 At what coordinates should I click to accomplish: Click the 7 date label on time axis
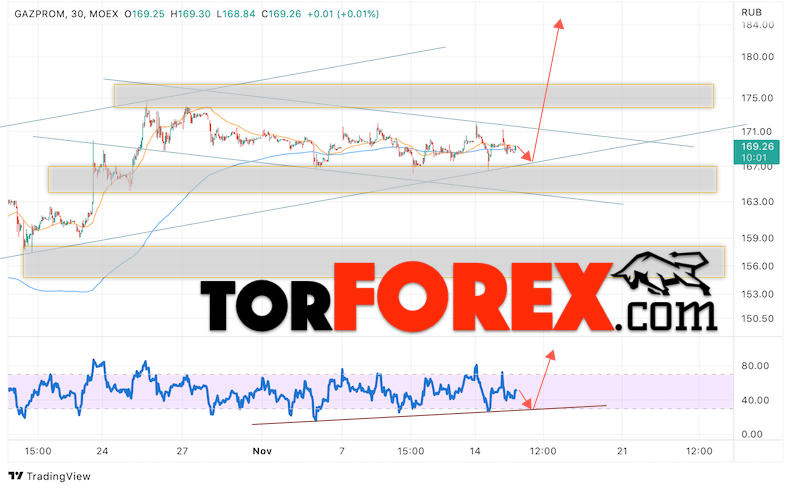342,451
